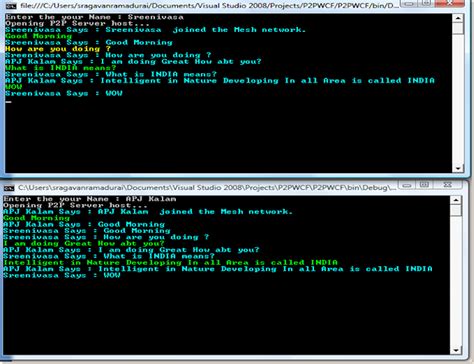Click the bottom console title bar path text
The height and width of the screenshot is (364, 474).
(x=207, y=188)
